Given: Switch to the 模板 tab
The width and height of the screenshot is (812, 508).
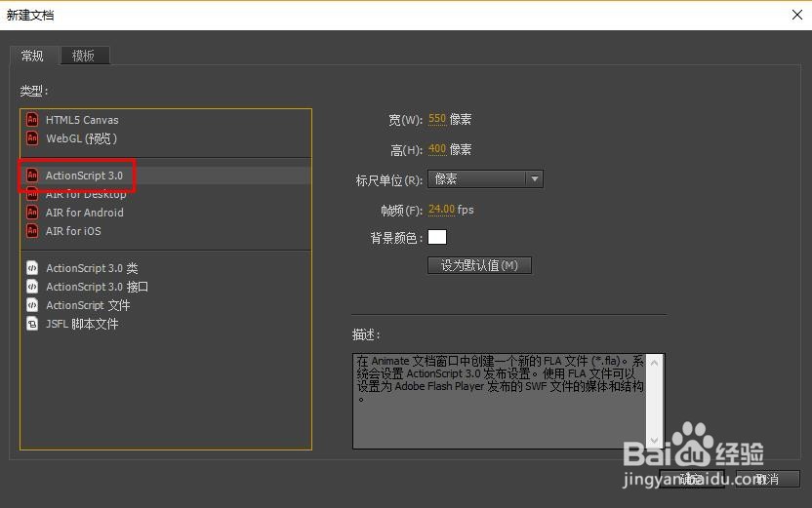Looking at the screenshot, I should 85,56.
